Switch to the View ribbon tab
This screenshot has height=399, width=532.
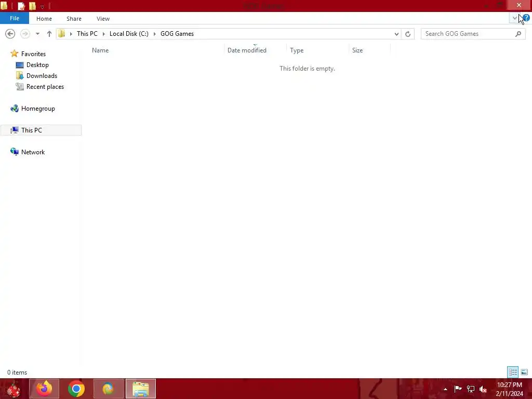pos(103,19)
